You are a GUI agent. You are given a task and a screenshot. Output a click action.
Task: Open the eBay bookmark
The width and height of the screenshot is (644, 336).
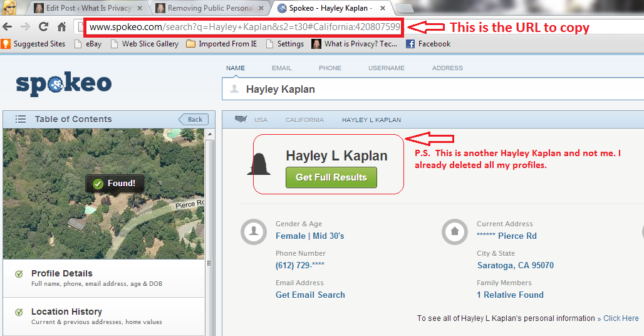(88, 44)
